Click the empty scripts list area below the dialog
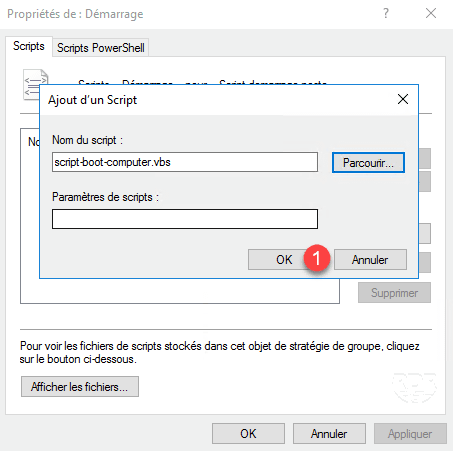453x451 pixels. pyautogui.click(x=180, y=291)
